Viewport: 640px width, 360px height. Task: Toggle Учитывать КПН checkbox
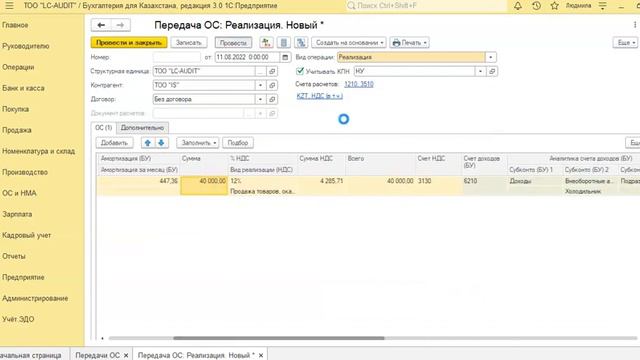click(300, 71)
